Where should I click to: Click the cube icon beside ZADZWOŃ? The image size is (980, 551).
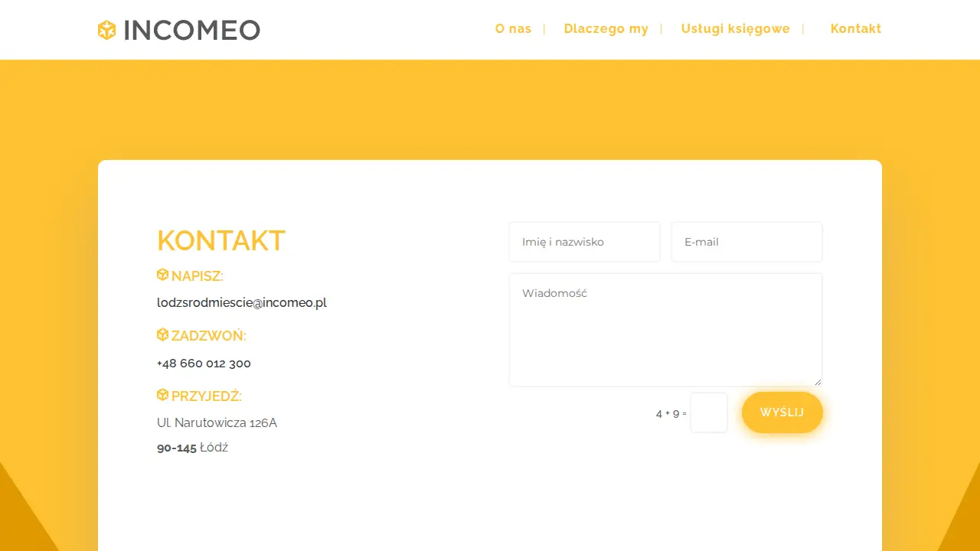162,334
